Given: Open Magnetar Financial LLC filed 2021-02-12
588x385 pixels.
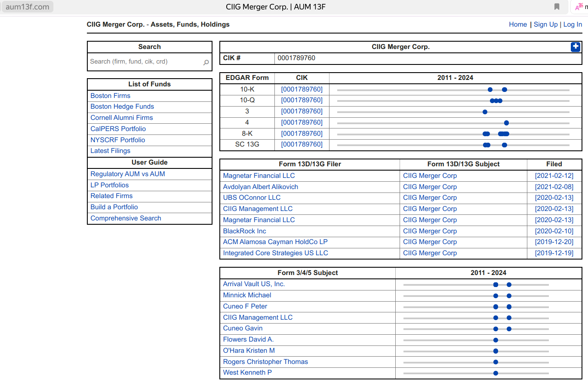Looking at the screenshot, I should (259, 176).
